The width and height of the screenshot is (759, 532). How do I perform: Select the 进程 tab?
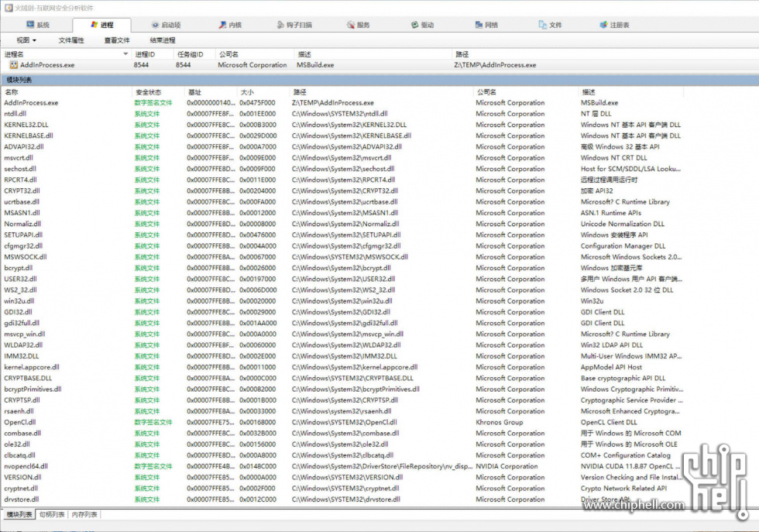click(101, 25)
